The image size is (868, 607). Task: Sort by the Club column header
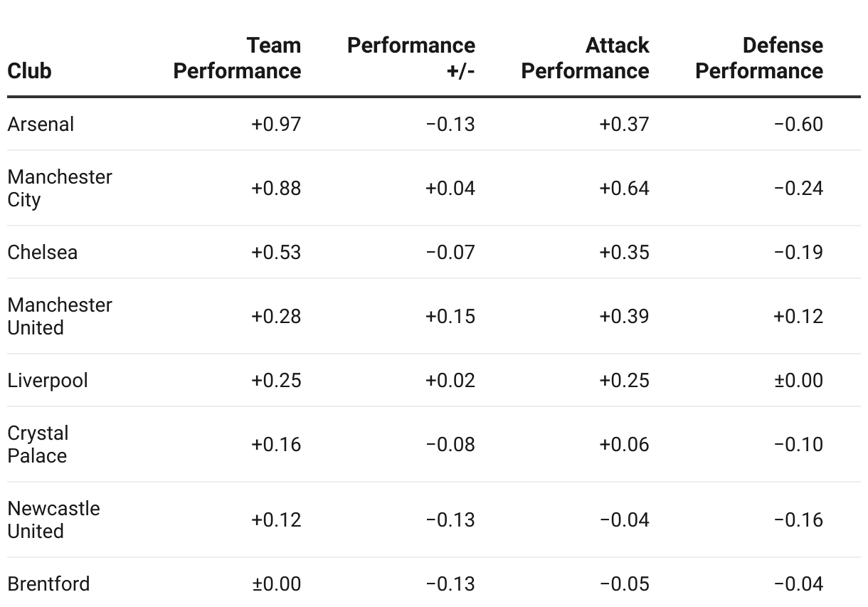pos(29,71)
